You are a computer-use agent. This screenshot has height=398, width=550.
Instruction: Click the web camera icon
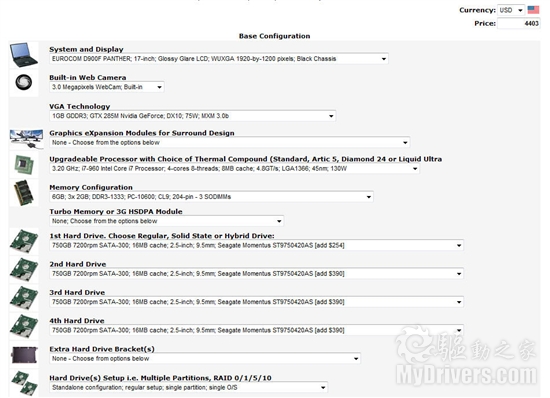click(24, 83)
